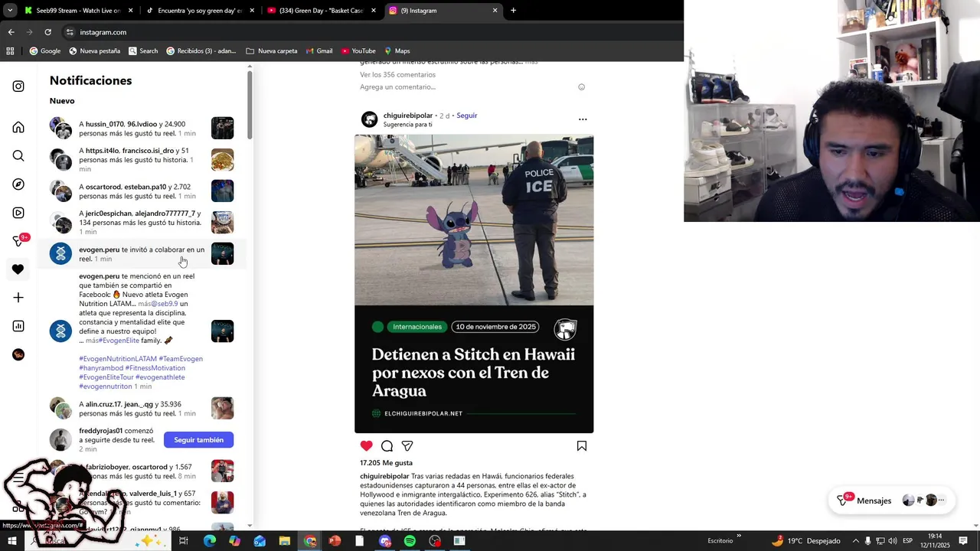Viewport: 980px width, 551px height.
Task: Open the Explore compass icon
Action: point(18,184)
